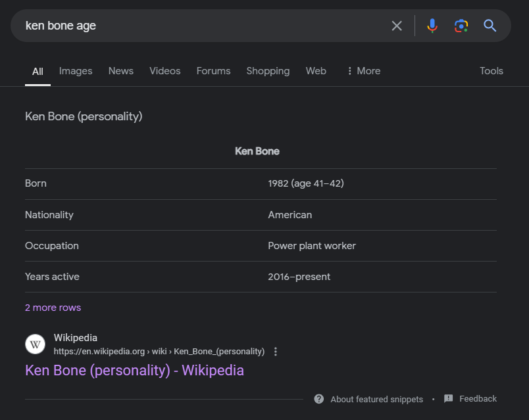Image resolution: width=529 pixels, height=420 pixels.
Task: Switch to the Images tab
Action: click(x=76, y=71)
